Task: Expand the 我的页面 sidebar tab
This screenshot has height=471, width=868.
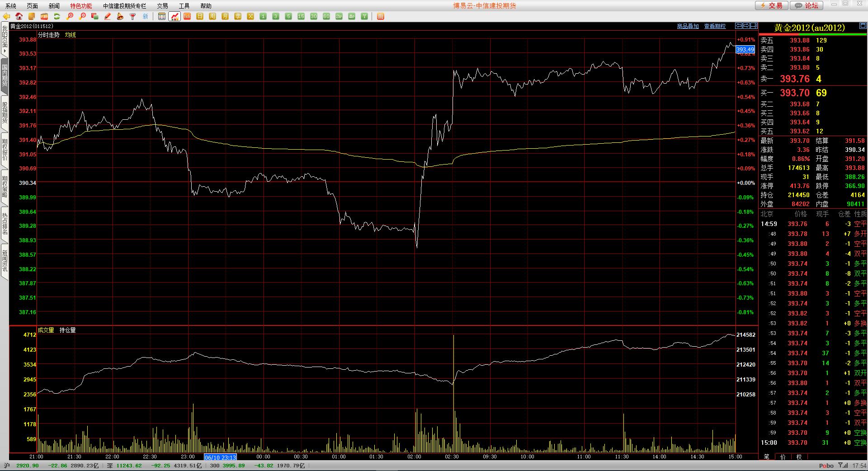Action: (x=5, y=40)
